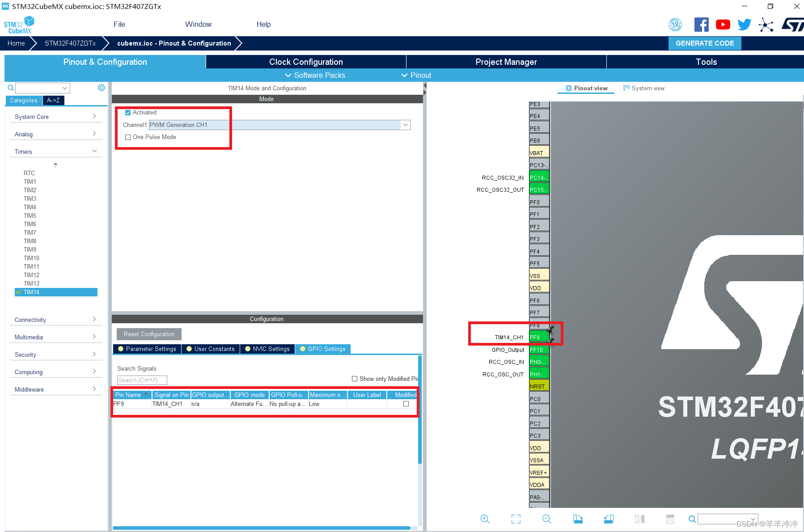Toggle Show only Modified Pins checkbox
This screenshot has height=532, width=804.
pyautogui.click(x=355, y=379)
